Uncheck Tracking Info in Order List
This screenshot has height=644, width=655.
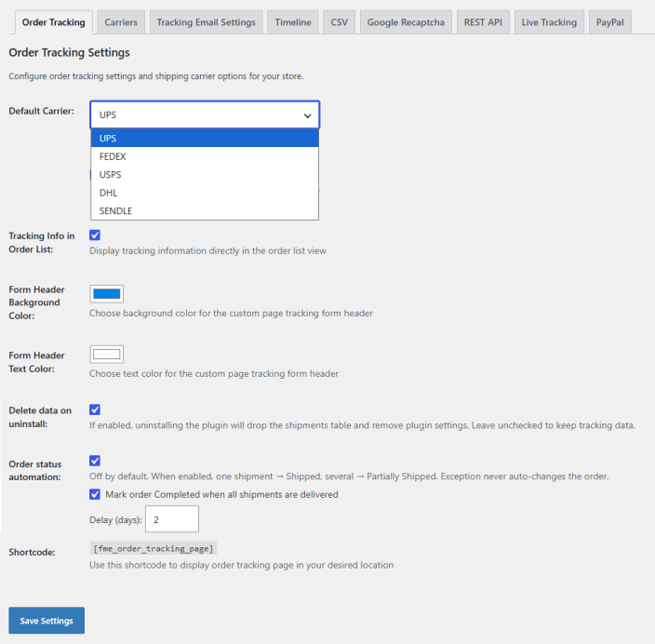click(95, 235)
